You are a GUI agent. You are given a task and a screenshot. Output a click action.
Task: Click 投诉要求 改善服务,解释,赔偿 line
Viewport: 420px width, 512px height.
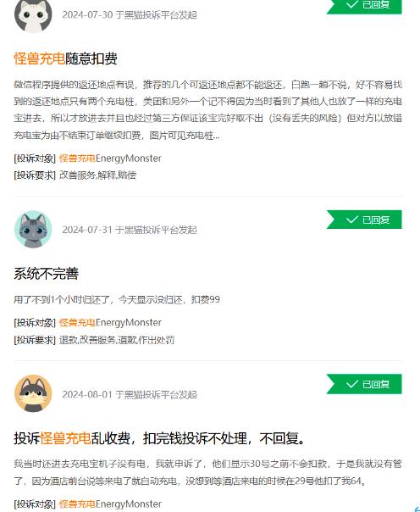pos(75,175)
